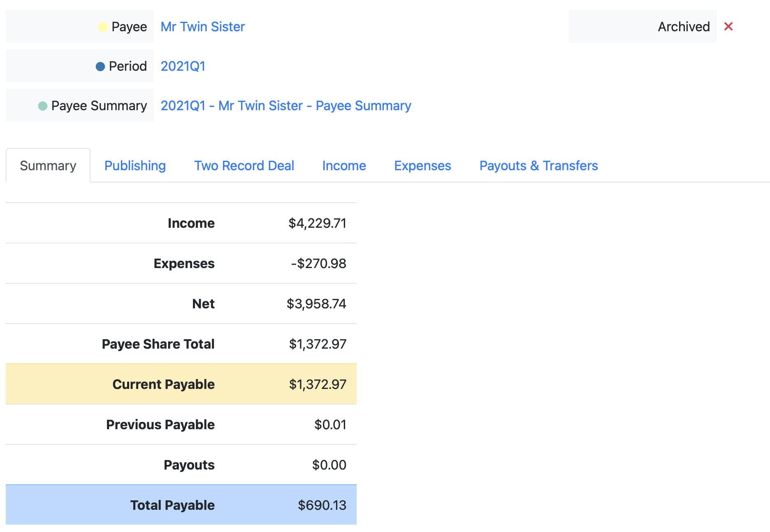Screen dimensions: 770x532
Task: Switch to the Publishing tab
Action: point(135,166)
